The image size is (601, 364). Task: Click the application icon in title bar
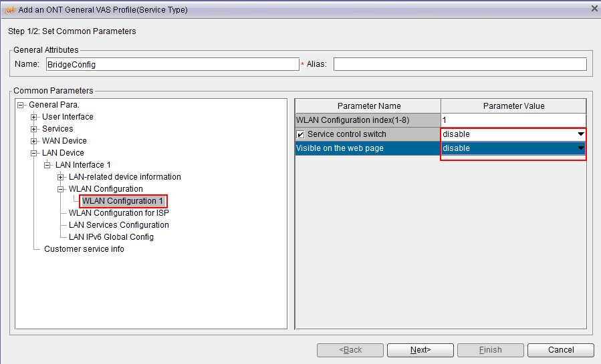coord(9,9)
